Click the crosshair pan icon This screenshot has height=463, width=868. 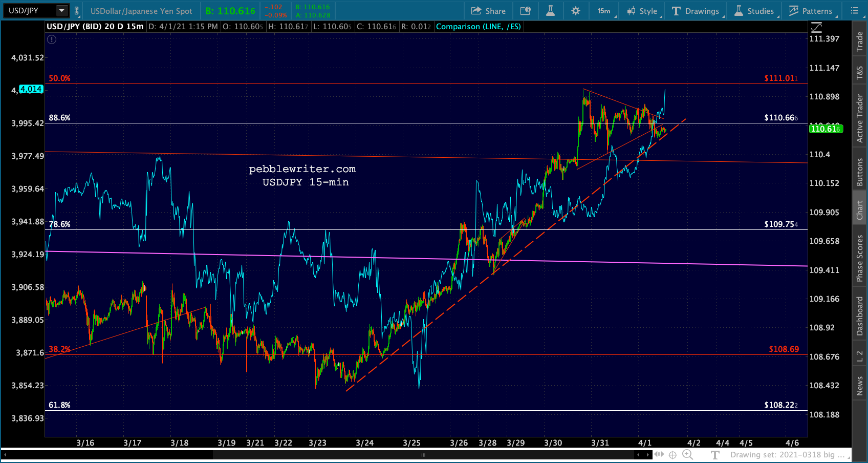pyautogui.click(x=672, y=455)
